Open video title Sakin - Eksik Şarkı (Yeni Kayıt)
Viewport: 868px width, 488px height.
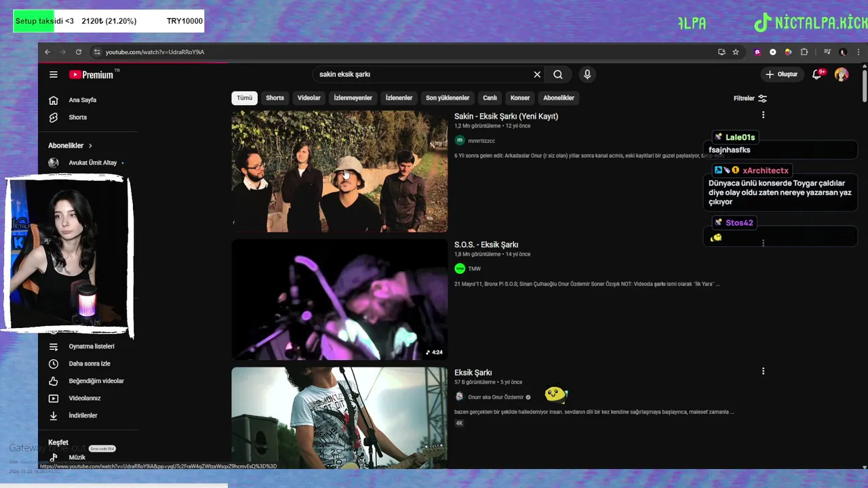coord(506,117)
